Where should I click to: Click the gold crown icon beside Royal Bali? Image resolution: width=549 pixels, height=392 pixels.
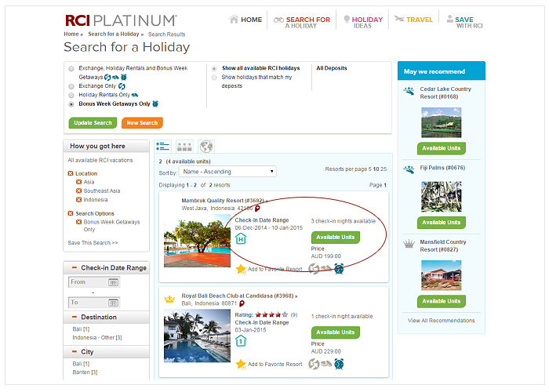coord(169,299)
